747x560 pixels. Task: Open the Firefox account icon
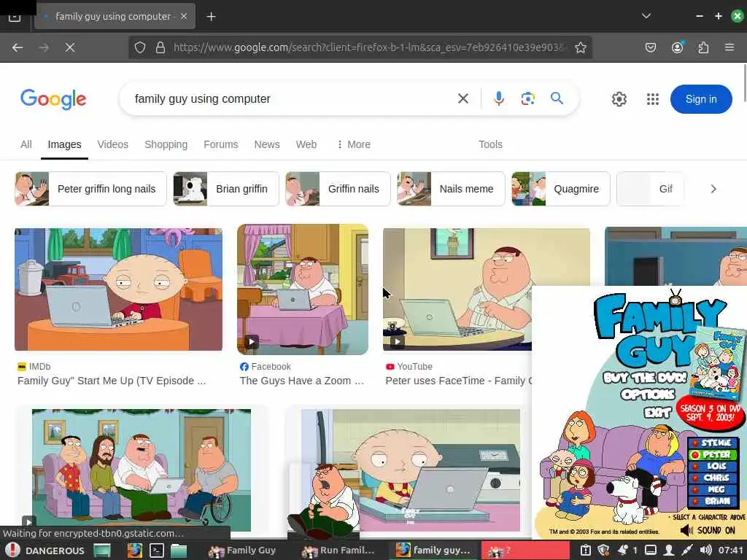coord(677,47)
